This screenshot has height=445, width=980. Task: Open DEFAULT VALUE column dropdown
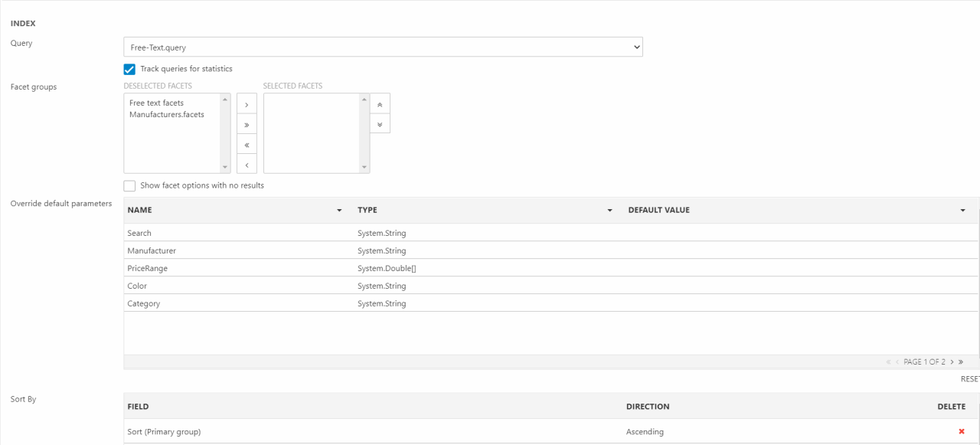[x=962, y=211]
